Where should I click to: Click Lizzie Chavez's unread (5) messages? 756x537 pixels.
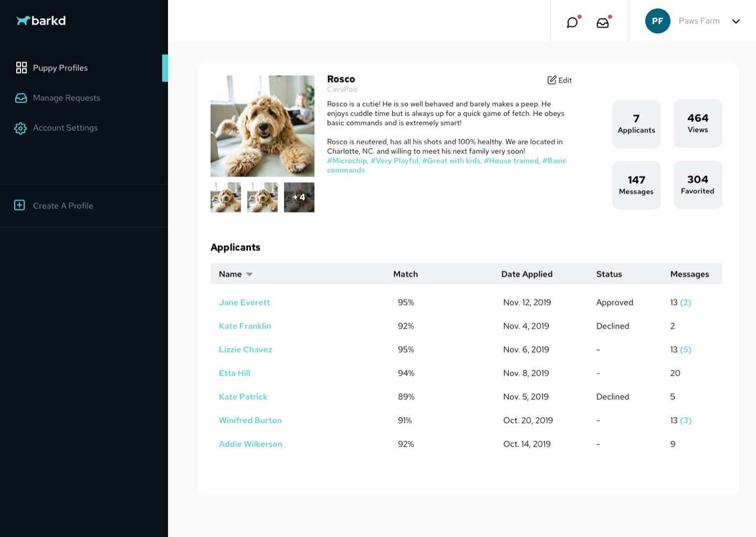(x=686, y=350)
